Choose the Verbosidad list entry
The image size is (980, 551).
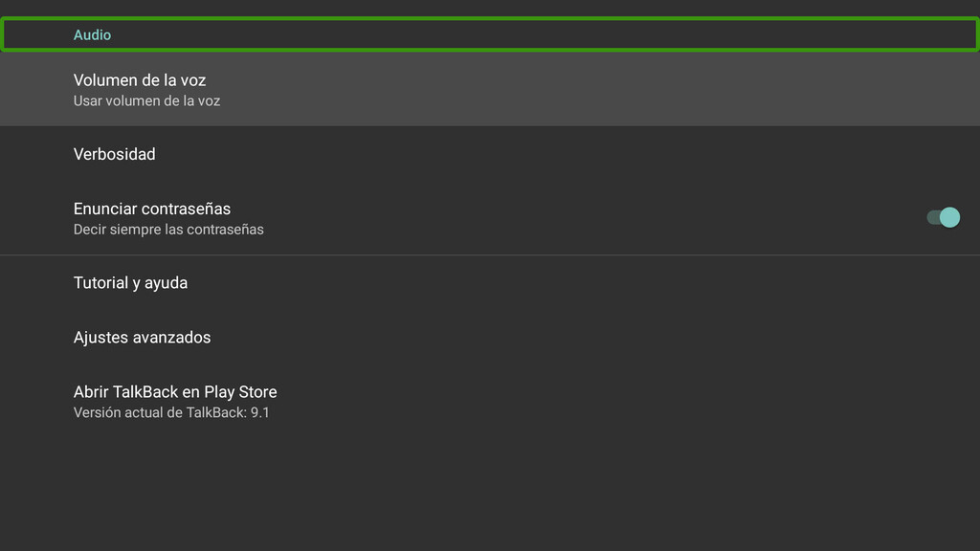(115, 154)
